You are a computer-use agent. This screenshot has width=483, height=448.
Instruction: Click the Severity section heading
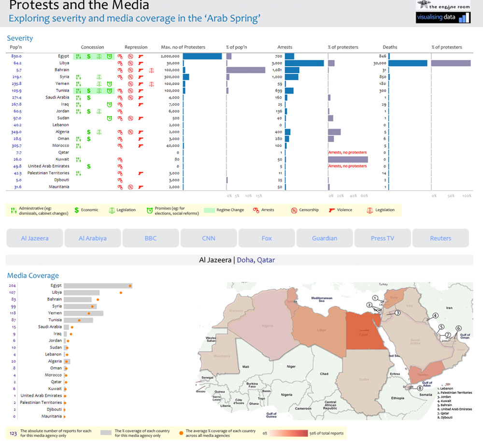20,38
